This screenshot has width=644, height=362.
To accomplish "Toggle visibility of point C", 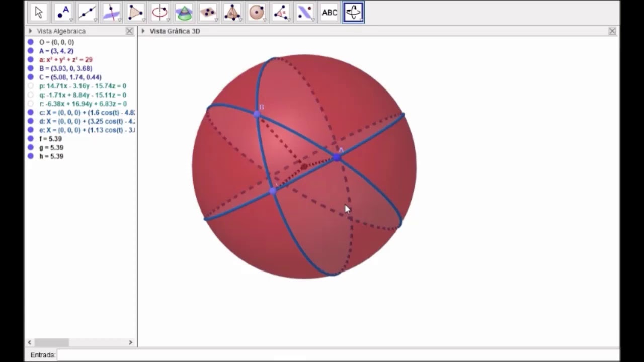I will click(31, 77).
